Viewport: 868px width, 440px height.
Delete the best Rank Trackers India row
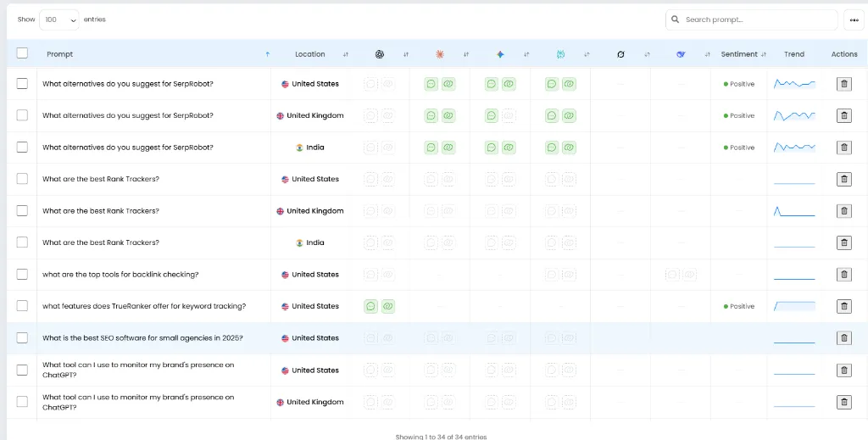(x=843, y=242)
